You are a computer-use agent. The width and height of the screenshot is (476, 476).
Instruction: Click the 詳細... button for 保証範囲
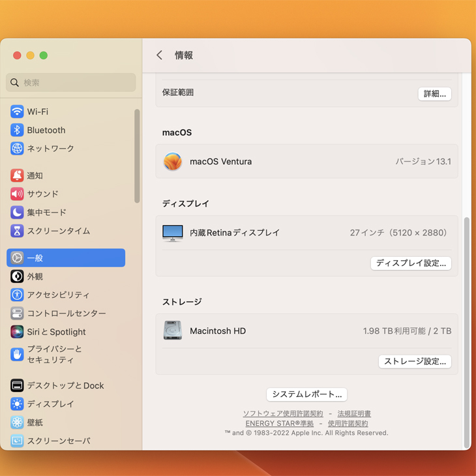(x=434, y=94)
